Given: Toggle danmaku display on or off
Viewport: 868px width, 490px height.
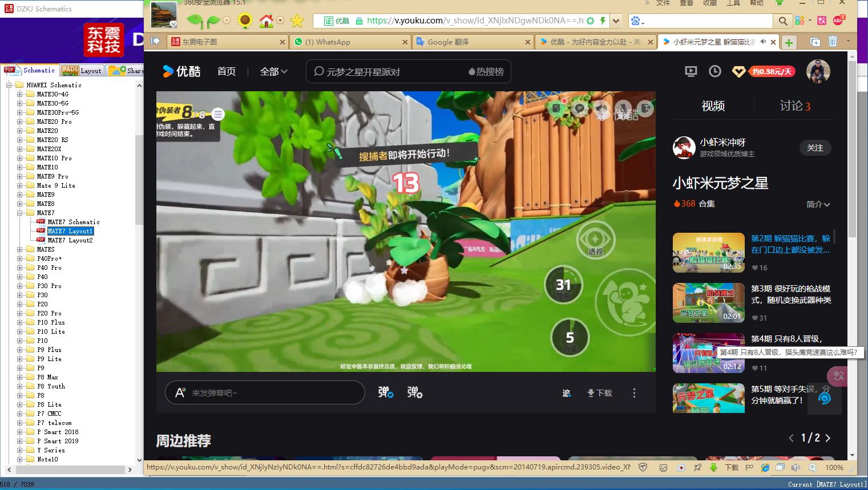Looking at the screenshot, I should [x=386, y=392].
